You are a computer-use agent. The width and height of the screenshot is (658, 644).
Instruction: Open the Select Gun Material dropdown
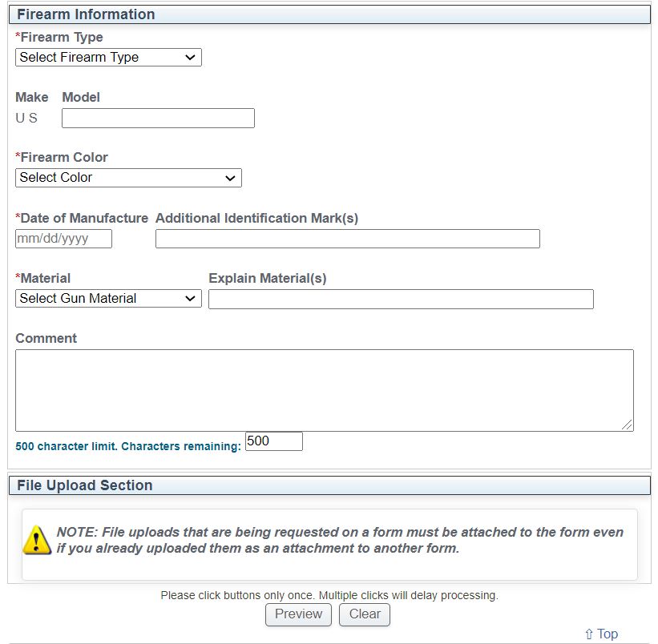(108, 299)
